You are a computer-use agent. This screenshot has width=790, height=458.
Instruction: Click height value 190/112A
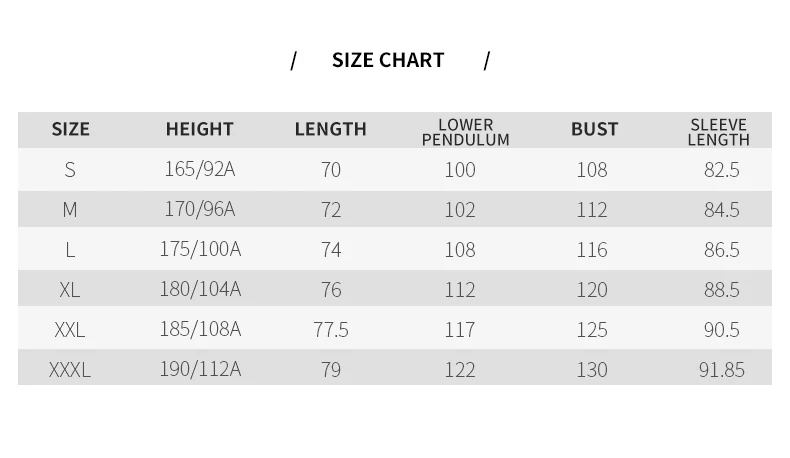[200, 369]
